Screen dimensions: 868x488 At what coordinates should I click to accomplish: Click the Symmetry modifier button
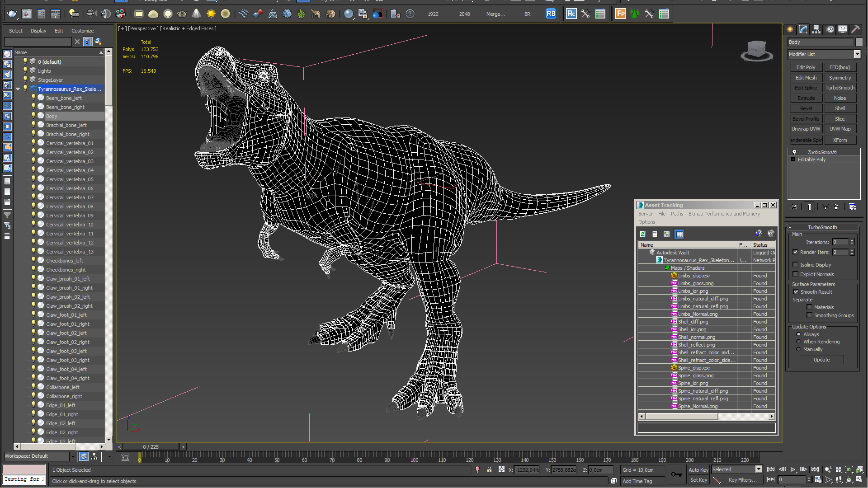(840, 78)
